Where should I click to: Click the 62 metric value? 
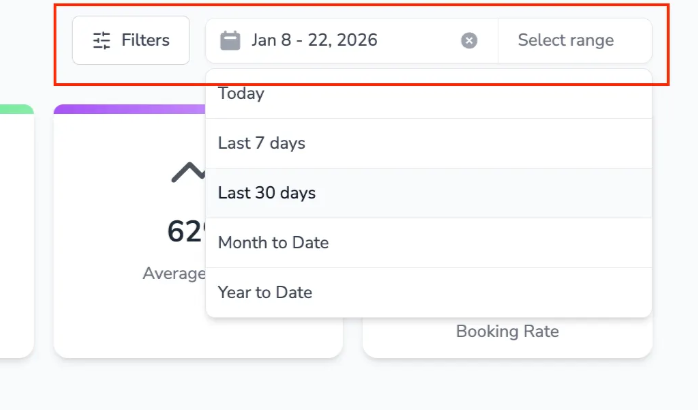pyautogui.click(x=185, y=232)
